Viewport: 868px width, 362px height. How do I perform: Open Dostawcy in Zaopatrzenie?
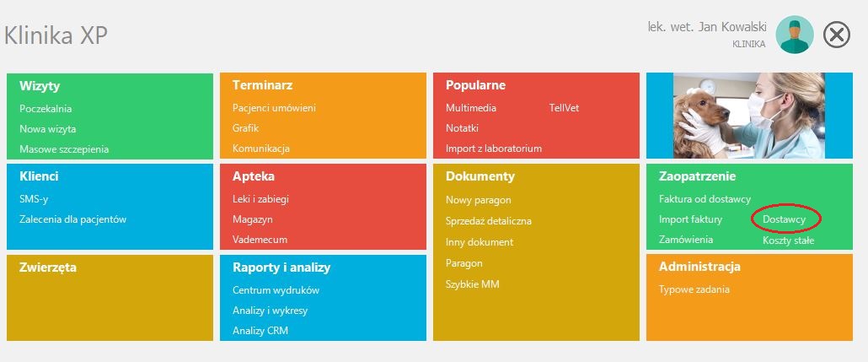pos(784,219)
